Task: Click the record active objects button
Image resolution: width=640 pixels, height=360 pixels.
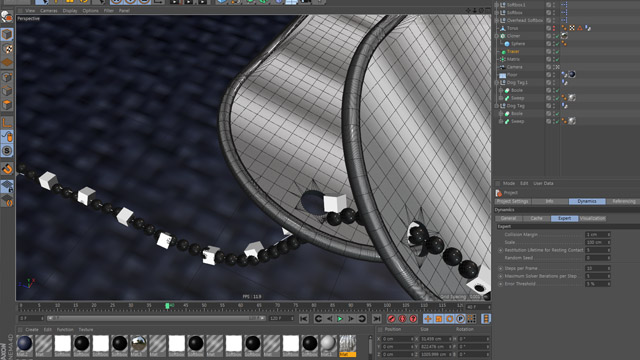Action: pyautogui.click(x=391, y=319)
